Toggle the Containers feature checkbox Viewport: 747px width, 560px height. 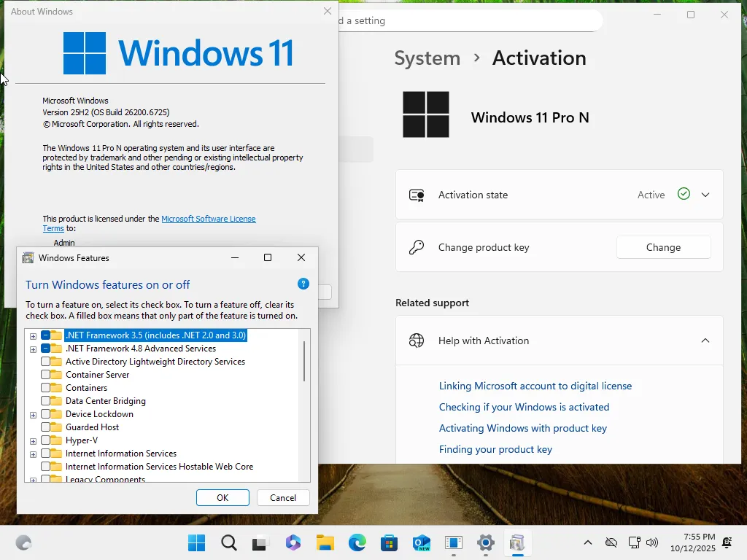click(x=46, y=388)
